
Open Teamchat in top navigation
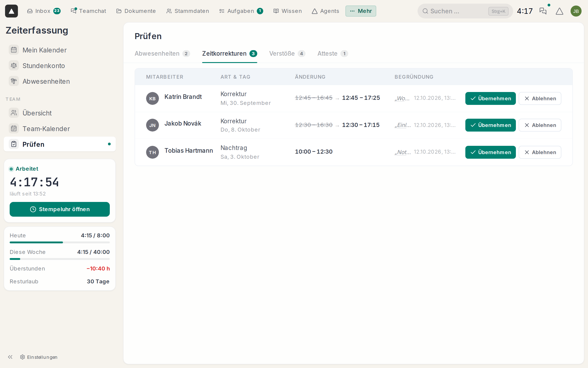click(x=88, y=11)
